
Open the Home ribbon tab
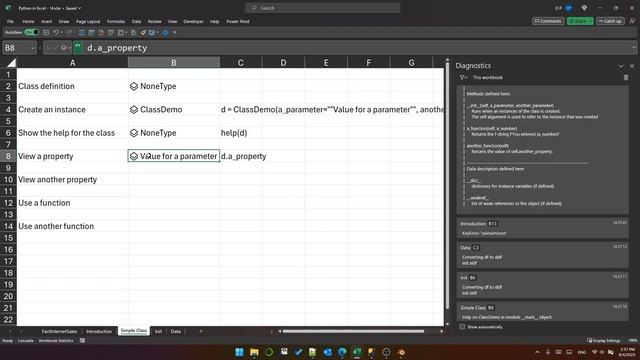(x=28, y=21)
